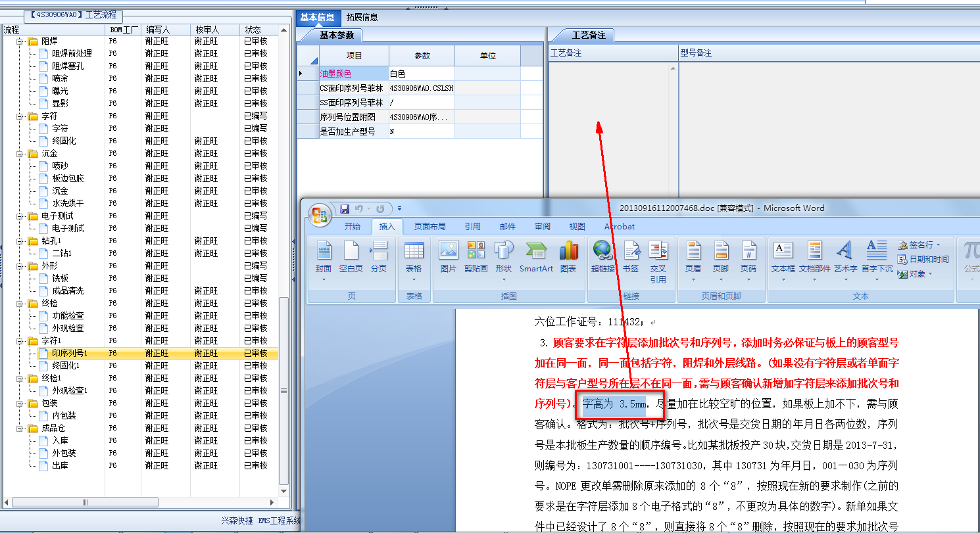The width and height of the screenshot is (980, 533).
Task: Insert an object (对象)
Action: click(915, 273)
